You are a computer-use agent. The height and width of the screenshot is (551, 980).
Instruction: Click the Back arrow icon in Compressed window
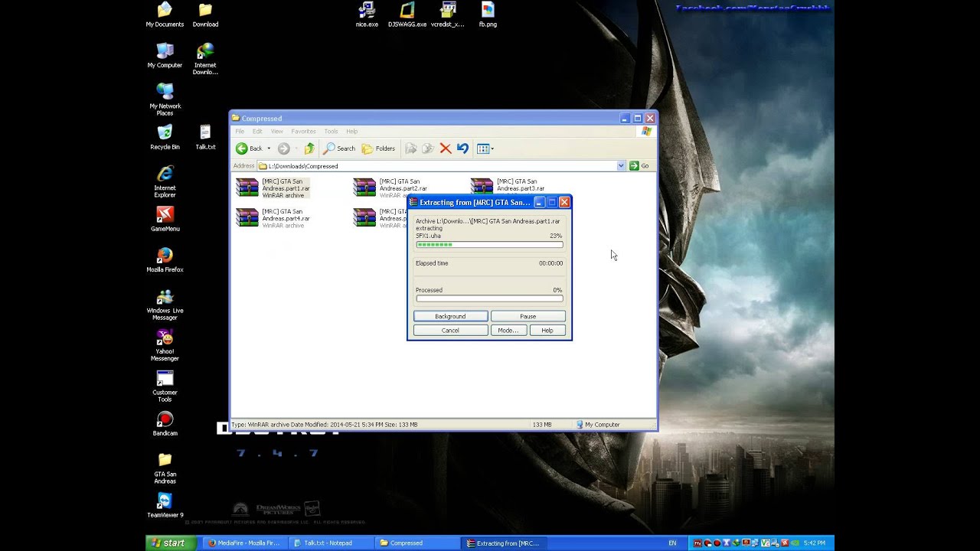pyautogui.click(x=242, y=148)
